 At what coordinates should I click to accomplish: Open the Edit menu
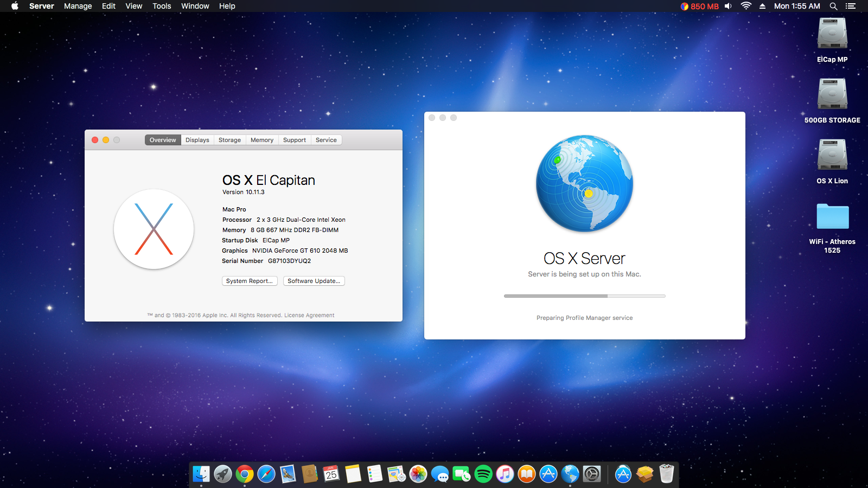click(x=108, y=6)
